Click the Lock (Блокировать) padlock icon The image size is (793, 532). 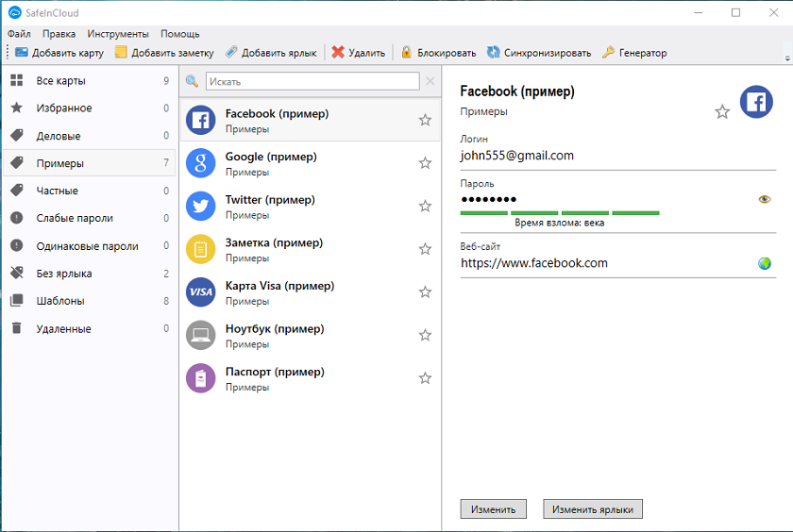click(x=407, y=53)
